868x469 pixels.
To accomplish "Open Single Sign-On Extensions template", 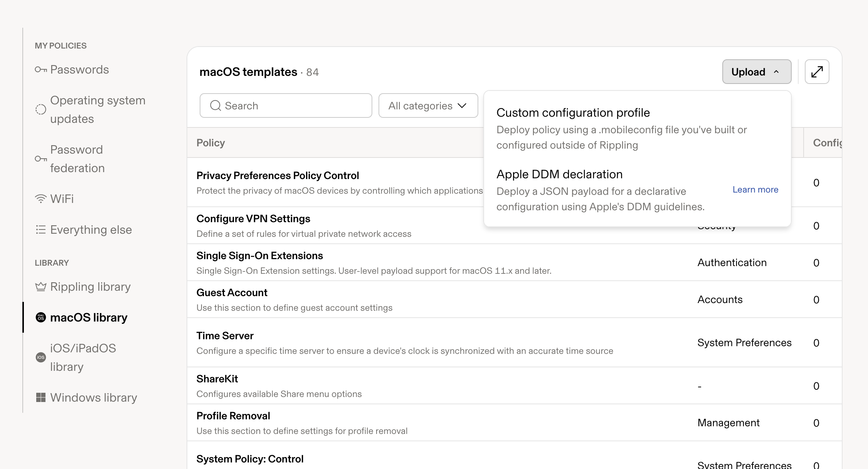I will (259, 256).
